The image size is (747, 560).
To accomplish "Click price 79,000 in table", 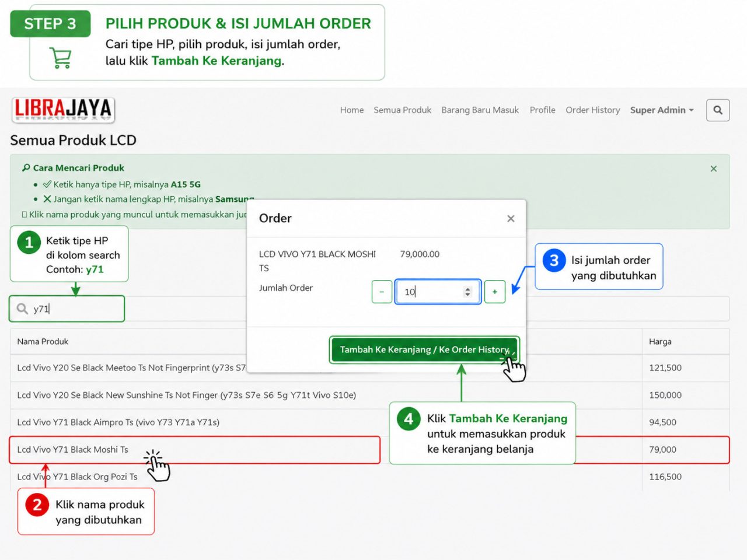I will tap(663, 450).
